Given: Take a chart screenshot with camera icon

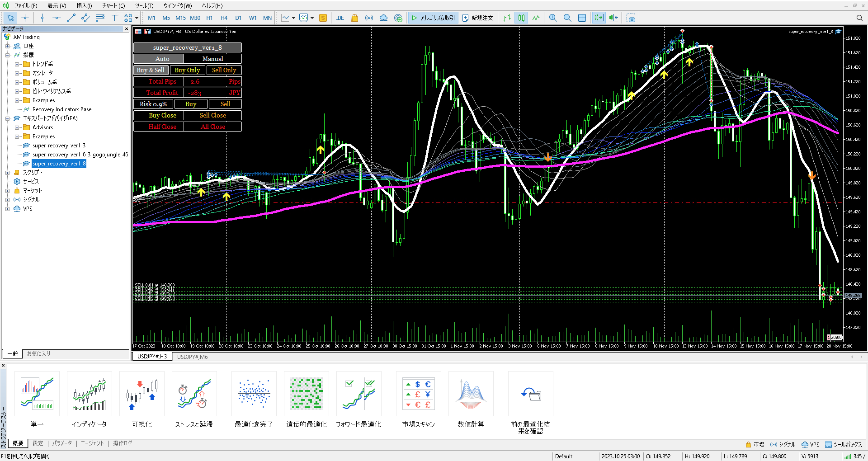Looking at the screenshot, I should pos(631,18).
